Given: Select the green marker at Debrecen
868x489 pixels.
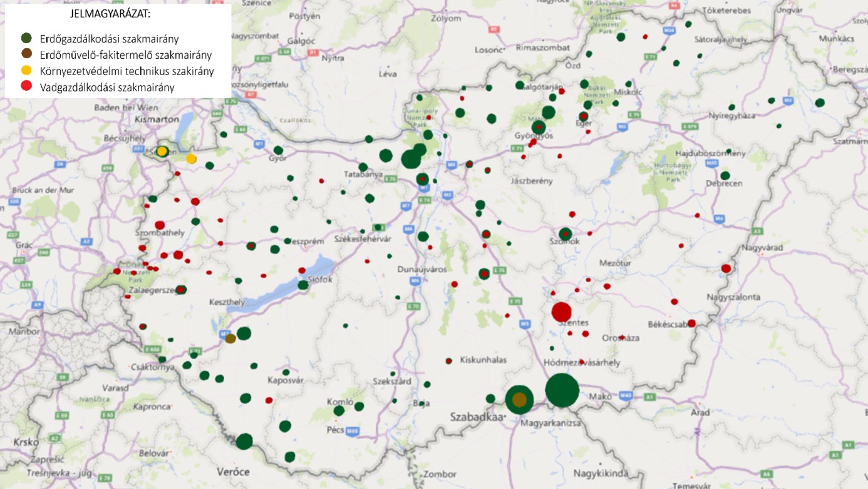Looking at the screenshot, I should pyautogui.click(x=725, y=176).
